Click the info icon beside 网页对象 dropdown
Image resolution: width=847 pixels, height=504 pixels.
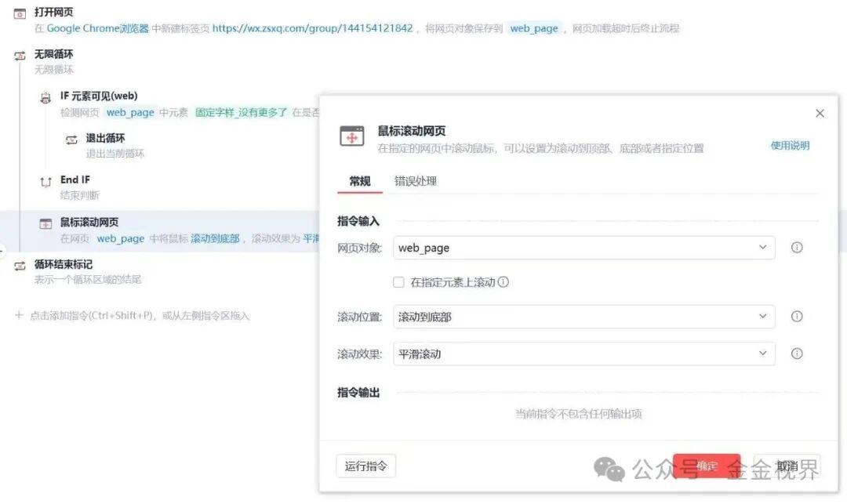coord(797,247)
